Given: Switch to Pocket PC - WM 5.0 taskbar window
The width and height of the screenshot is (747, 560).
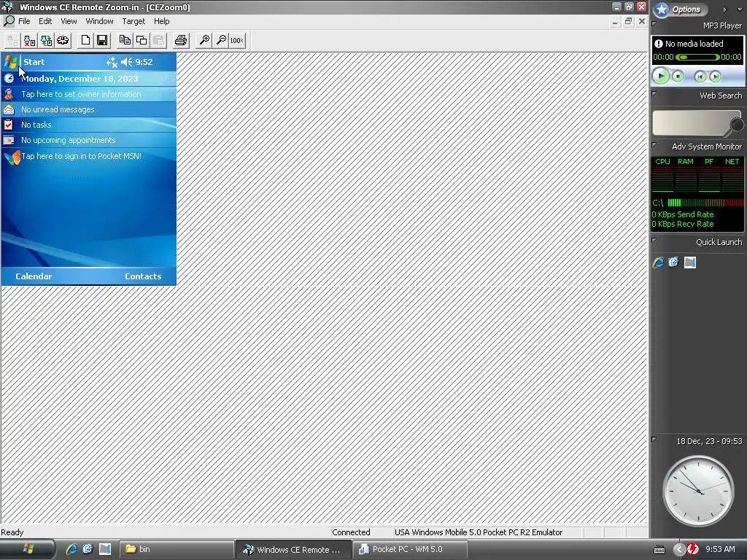Looking at the screenshot, I should [410, 549].
